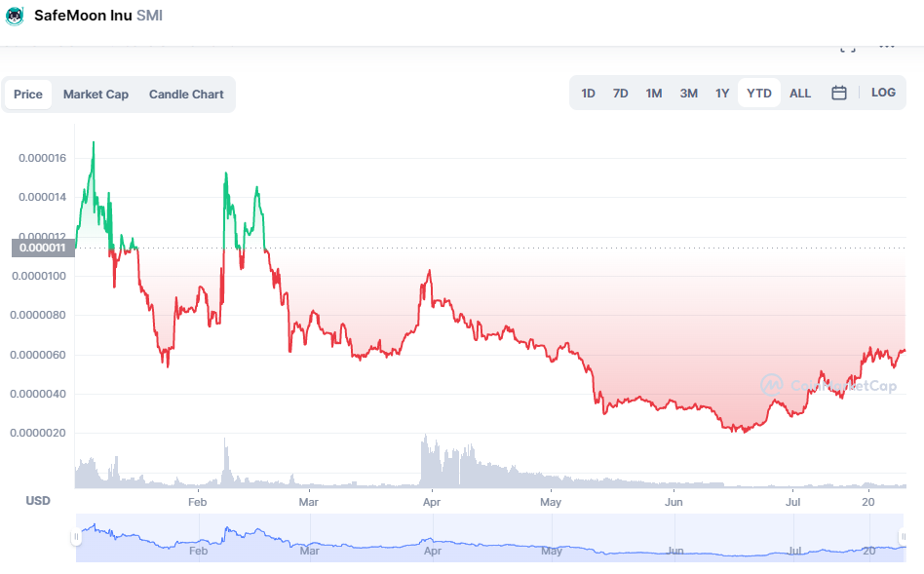
Task: Click the SafeMoon Inu coin logo icon
Action: [15, 16]
